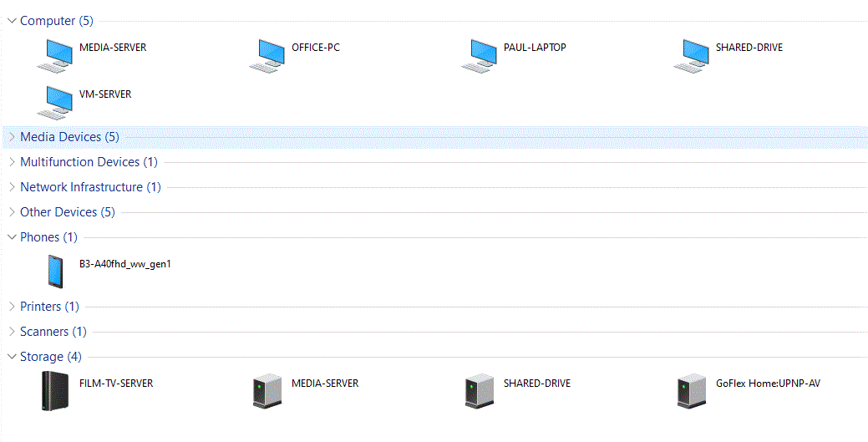Image resolution: width=868 pixels, height=442 pixels.
Task: Expand the Media Devices group chevron
Action: coord(13,137)
